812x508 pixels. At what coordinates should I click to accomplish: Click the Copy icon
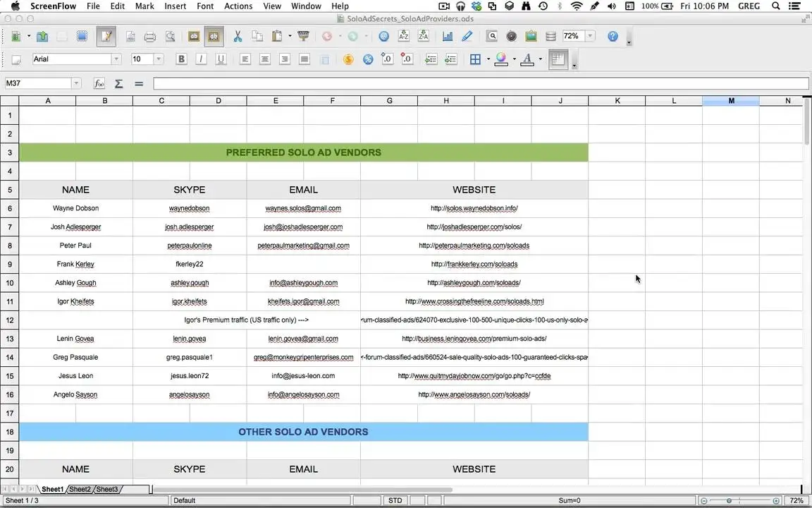257,36
